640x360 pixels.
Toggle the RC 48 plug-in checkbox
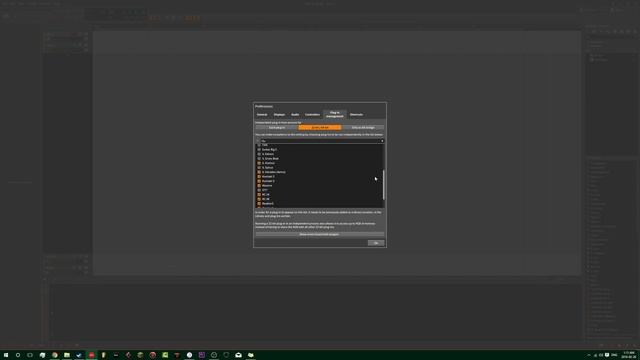pos(259,199)
